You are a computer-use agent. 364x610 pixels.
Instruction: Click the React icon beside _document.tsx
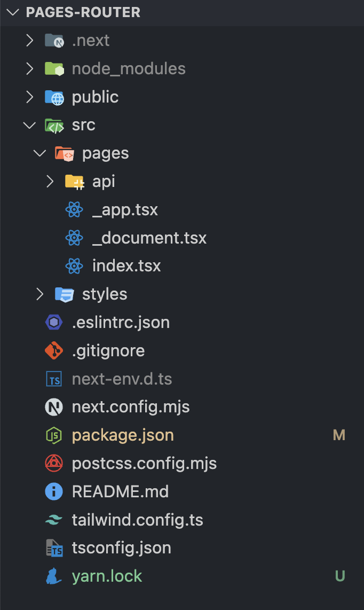(x=74, y=238)
